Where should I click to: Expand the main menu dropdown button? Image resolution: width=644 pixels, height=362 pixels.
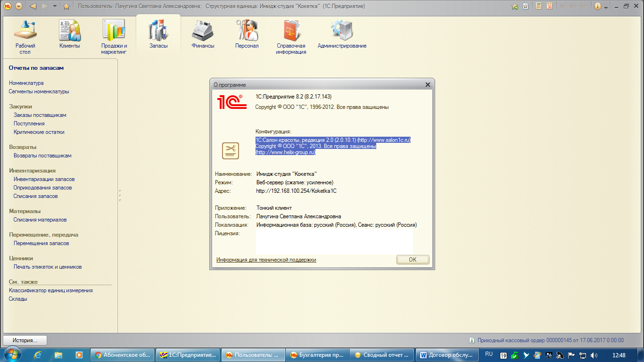pos(19,6)
